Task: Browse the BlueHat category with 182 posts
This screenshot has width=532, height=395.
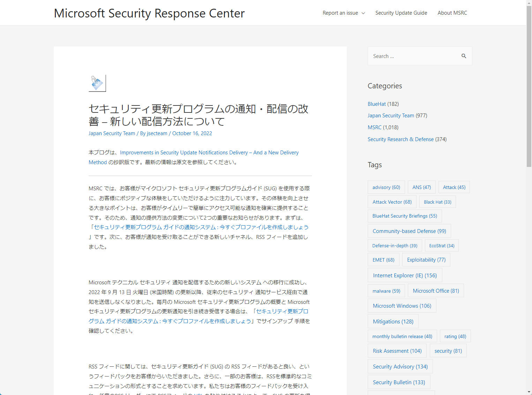Action: point(377,104)
